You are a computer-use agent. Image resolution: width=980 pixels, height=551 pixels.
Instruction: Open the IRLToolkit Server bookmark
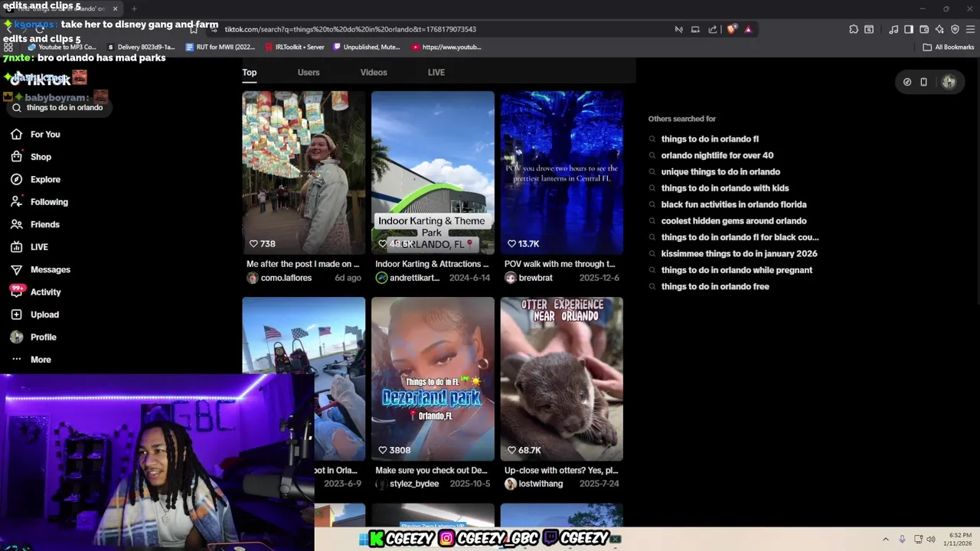[x=295, y=47]
